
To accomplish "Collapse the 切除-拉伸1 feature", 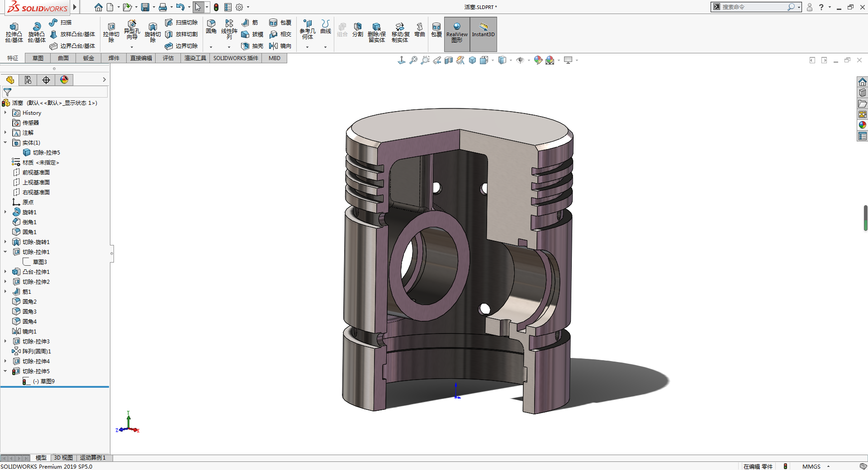I will click(x=5, y=252).
